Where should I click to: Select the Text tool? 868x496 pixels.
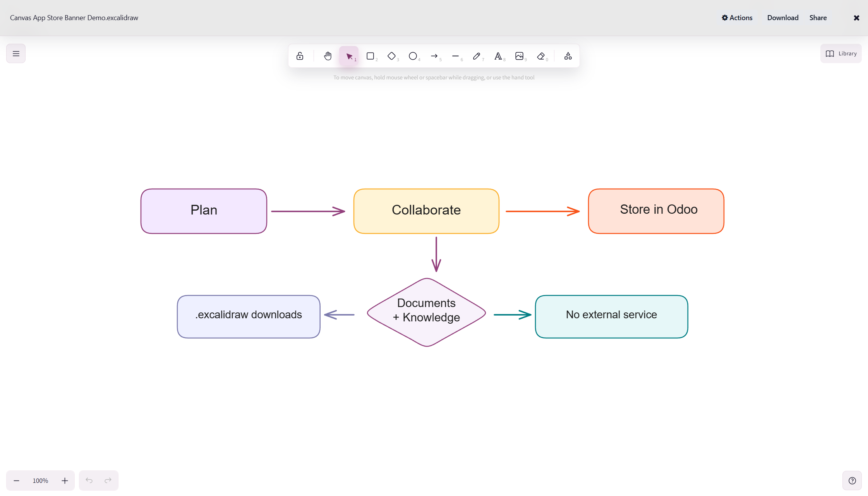point(498,56)
